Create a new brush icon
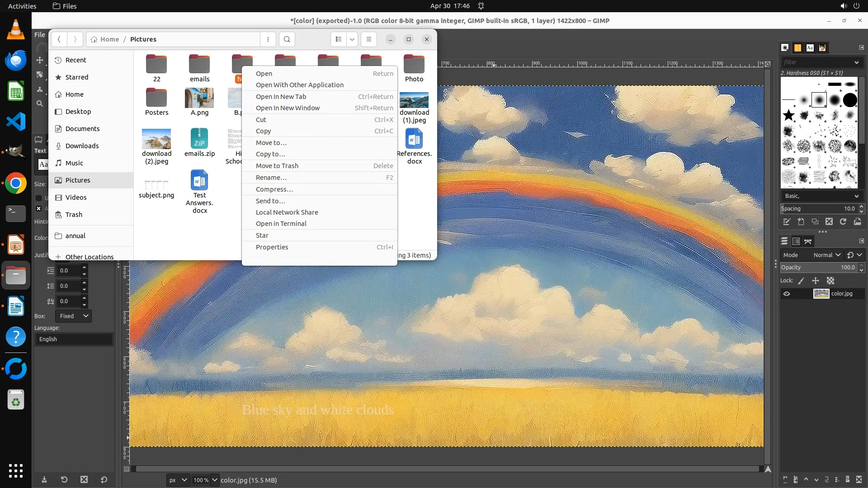Image resolution: width=868 pixels, height=488 pixels. point(801,221)
